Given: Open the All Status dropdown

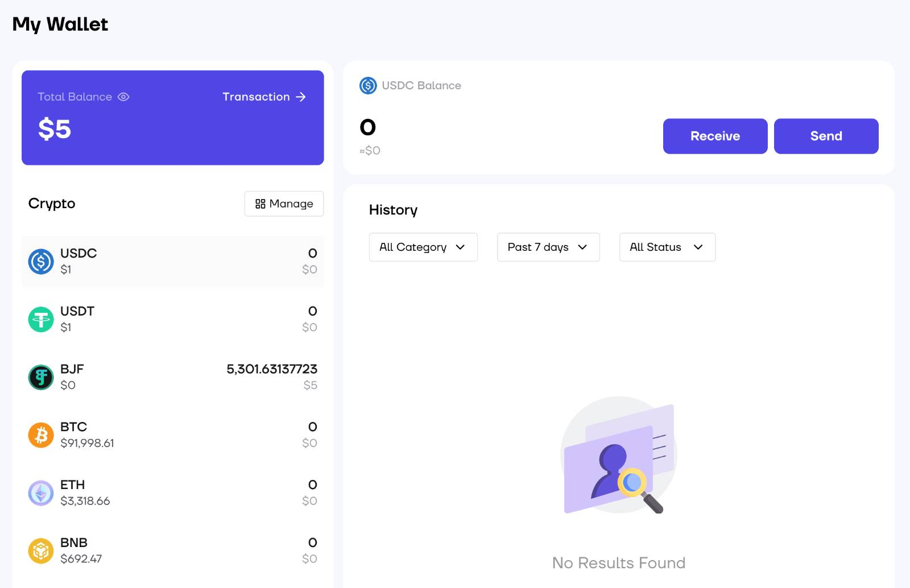Looking at the screenshot, I should (667, 247).
